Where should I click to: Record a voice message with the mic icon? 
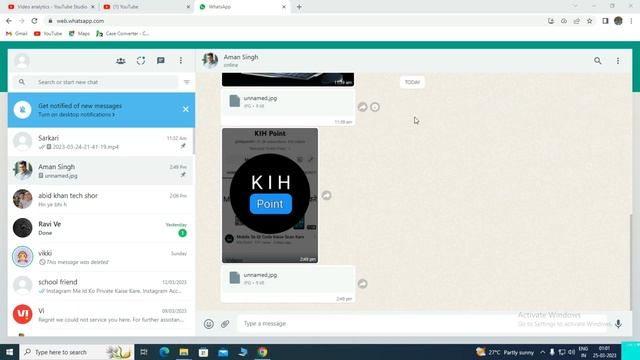coord(618,324)
